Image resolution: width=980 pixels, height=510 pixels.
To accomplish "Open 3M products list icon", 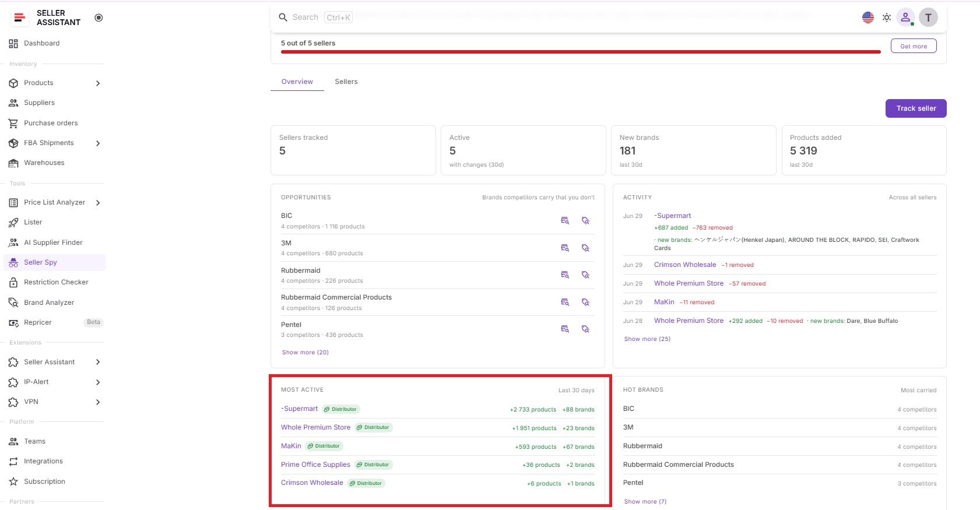I will click(565, 248).
